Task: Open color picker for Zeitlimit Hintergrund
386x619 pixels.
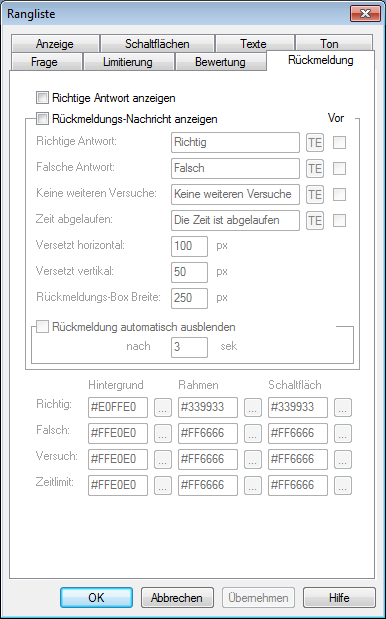Action: click(163, 485)
